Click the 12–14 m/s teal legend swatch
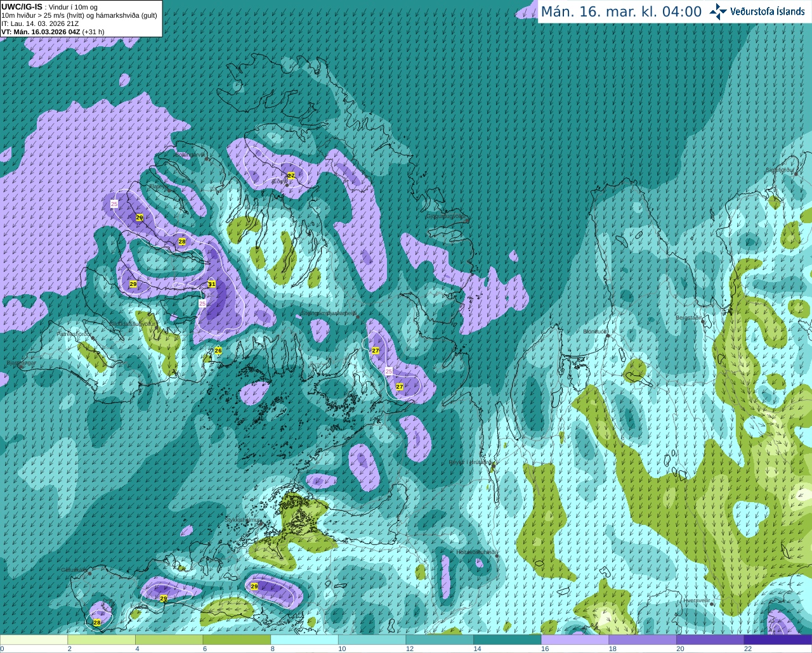This screenshot has width=812, height=653. [440, 640]
